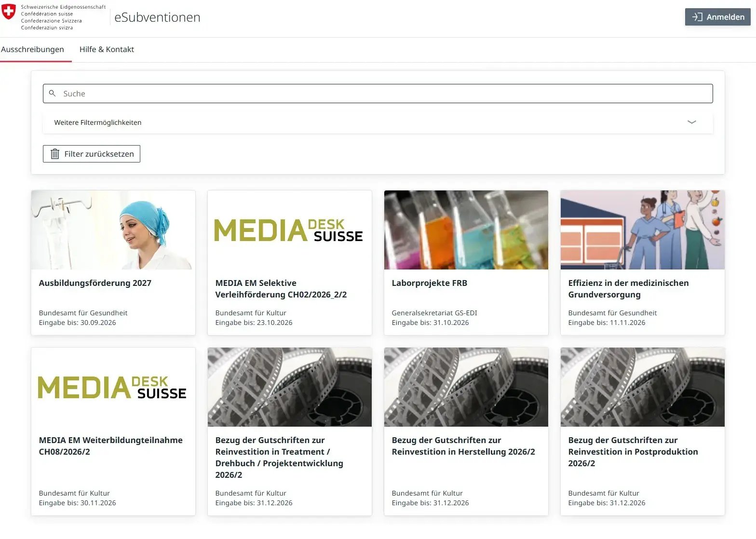Click the deadline Eingabe bis: 30.09.2026
756x539 pixels.
(x=78, y=323)
